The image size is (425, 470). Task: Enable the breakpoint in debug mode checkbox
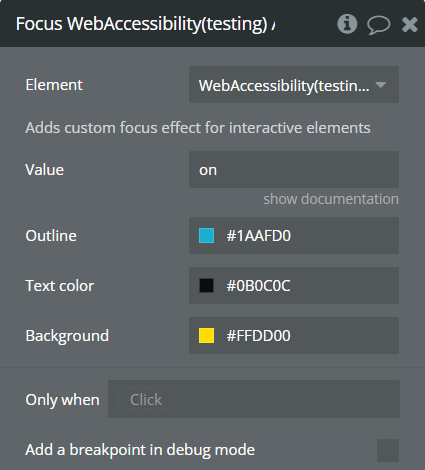pyautogui.click(x=388, y=450)
